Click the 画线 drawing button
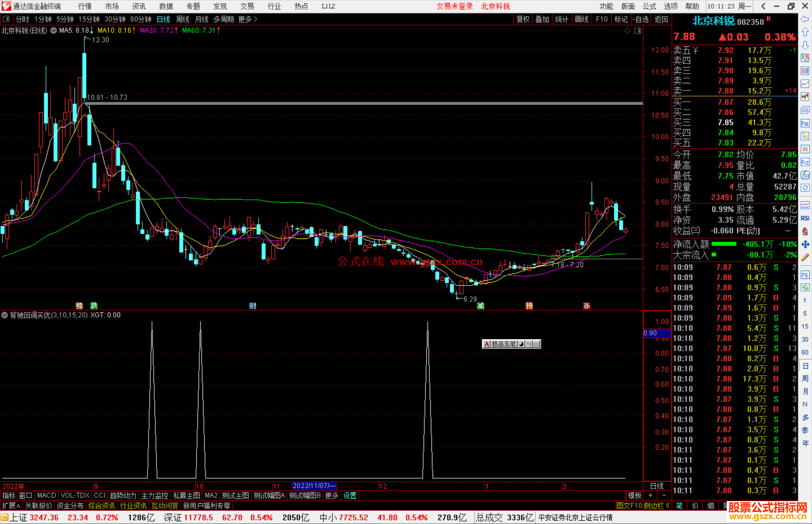812x524 pixels. point(582,19)
